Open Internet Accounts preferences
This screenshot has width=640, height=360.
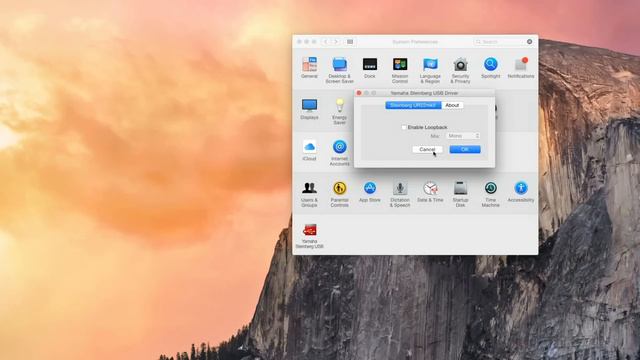[x=340, y=153]
